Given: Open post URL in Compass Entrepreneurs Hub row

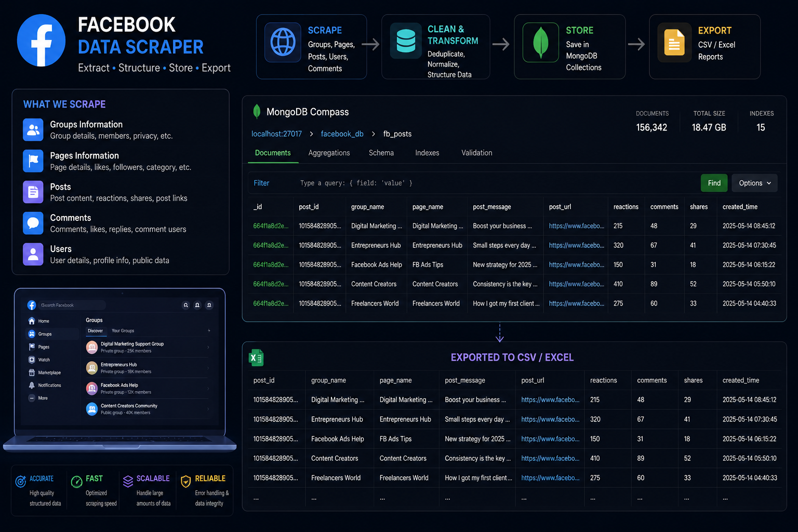Looking at the screenshot, I should 577,245.
